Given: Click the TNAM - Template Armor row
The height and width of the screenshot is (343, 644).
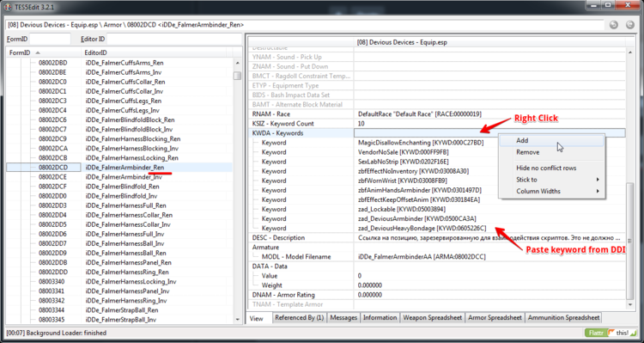Looking at the screenshot, I should pyautogui.click(x=436, y=304).
